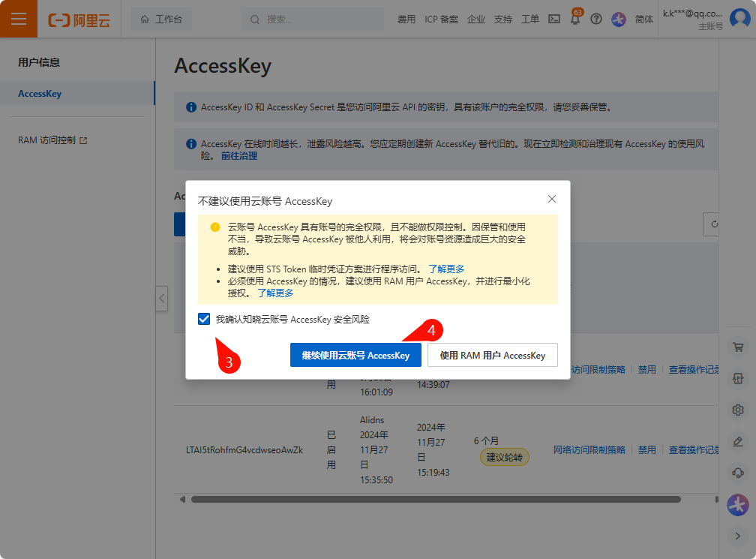Open the hamburger navigation menu
Image resolution: width=756 pixels, height=559 pixels.
(x=18, y=19)
